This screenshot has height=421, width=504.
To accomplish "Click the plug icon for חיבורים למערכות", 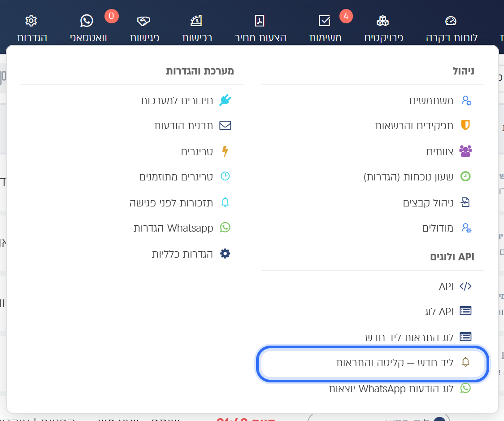I will click(225, 101).
